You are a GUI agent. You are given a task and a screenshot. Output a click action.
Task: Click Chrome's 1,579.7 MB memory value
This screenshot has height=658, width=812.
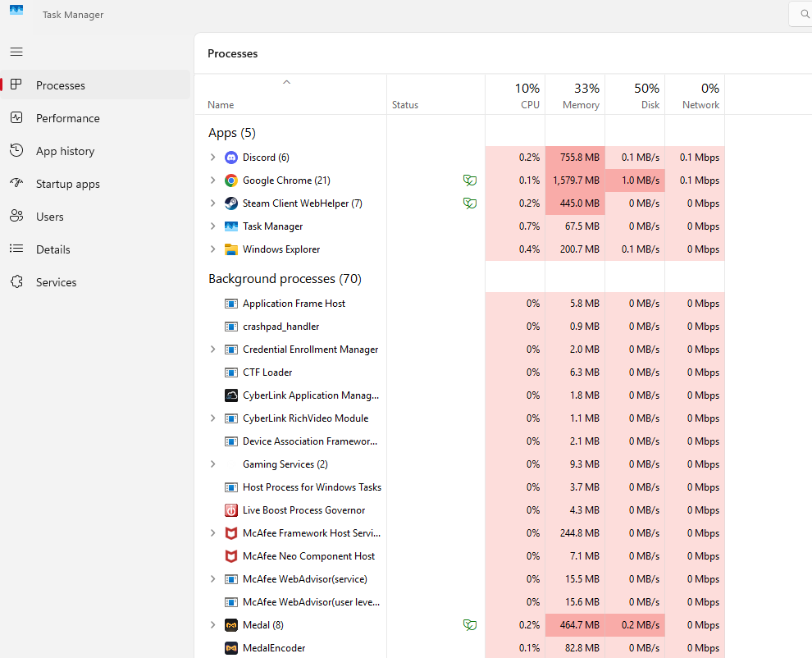click(x=575, y=180)
